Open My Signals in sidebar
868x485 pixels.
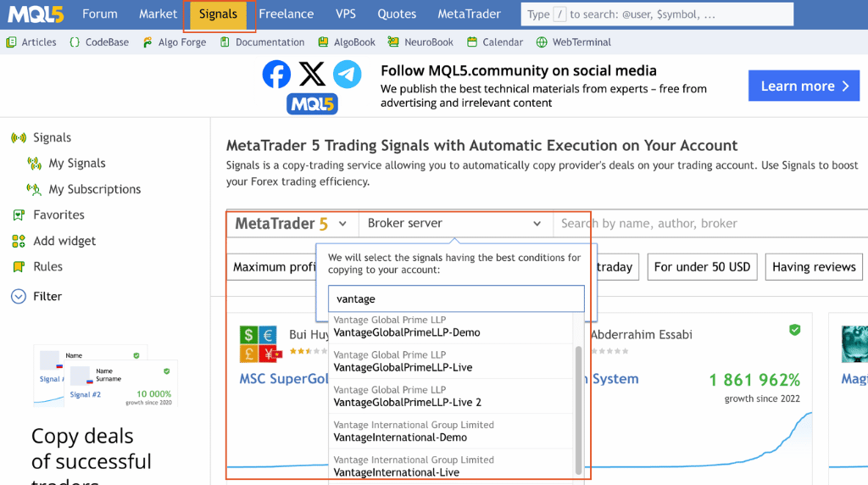pyautogui.click(x=77, y=164)
